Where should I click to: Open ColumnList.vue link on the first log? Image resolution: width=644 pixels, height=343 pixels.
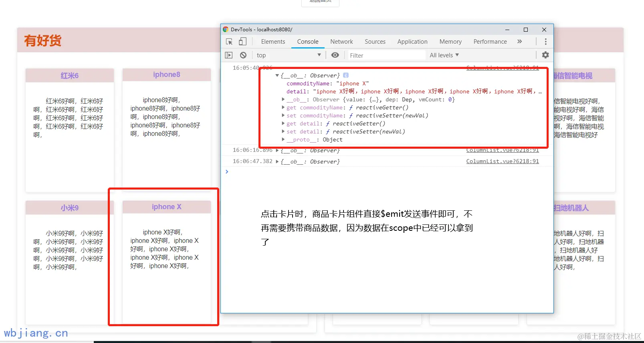tap(503, 68)
